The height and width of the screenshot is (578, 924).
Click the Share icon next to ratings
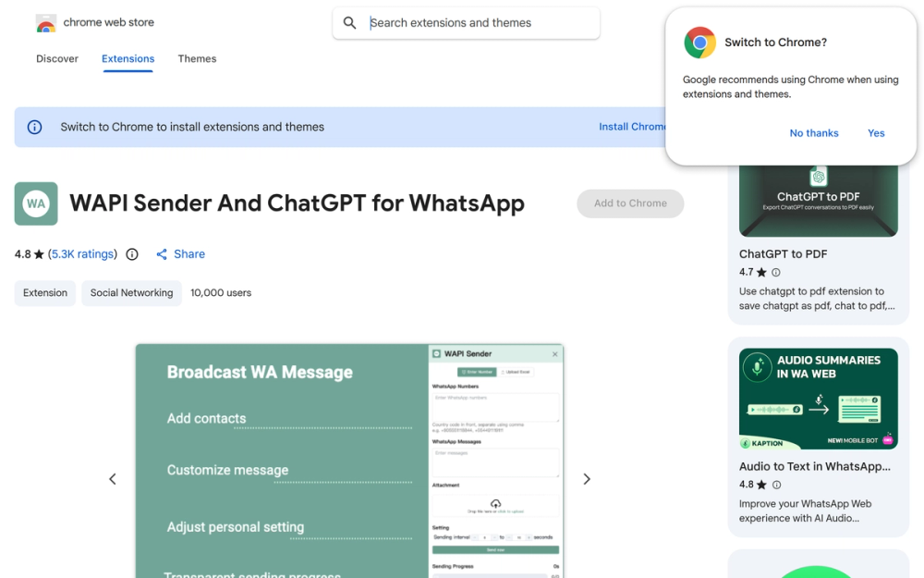162,253
